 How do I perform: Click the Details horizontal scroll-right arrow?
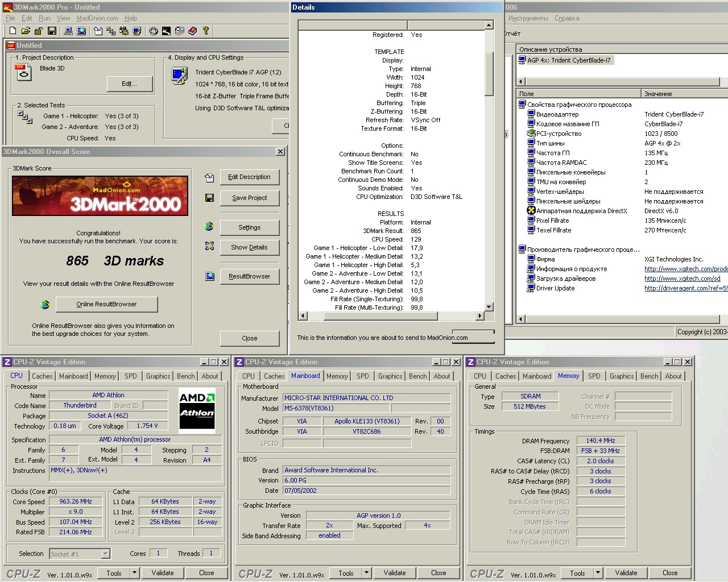coord(481,316)
